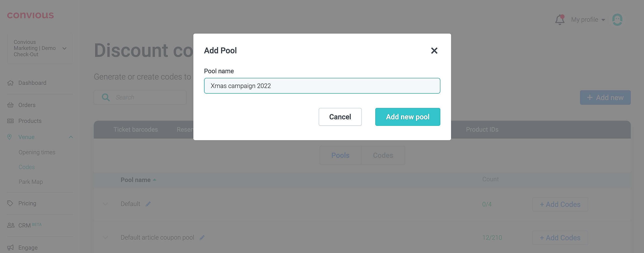Open the Opening times page
The width and height of the screenshot is (644, 253).
[37, 152]
